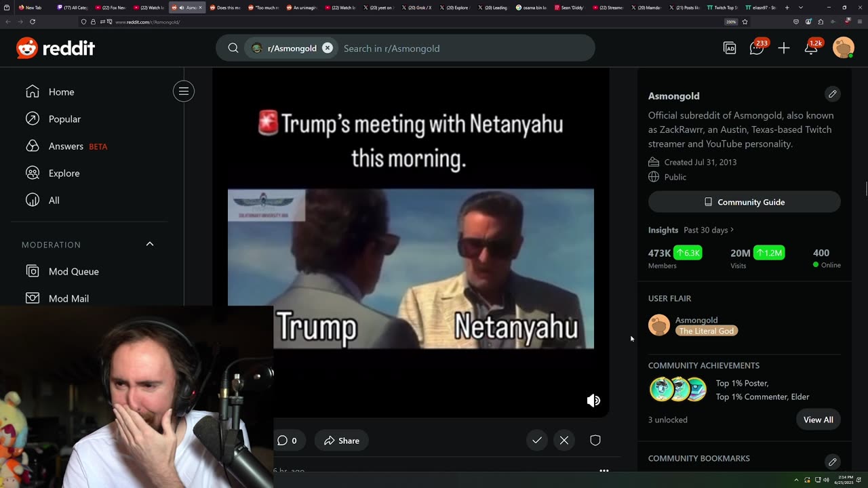The image size is (868, 488).
Task: Click The Literal God flair
Action: pyautogui.click(x=707, y=331)
